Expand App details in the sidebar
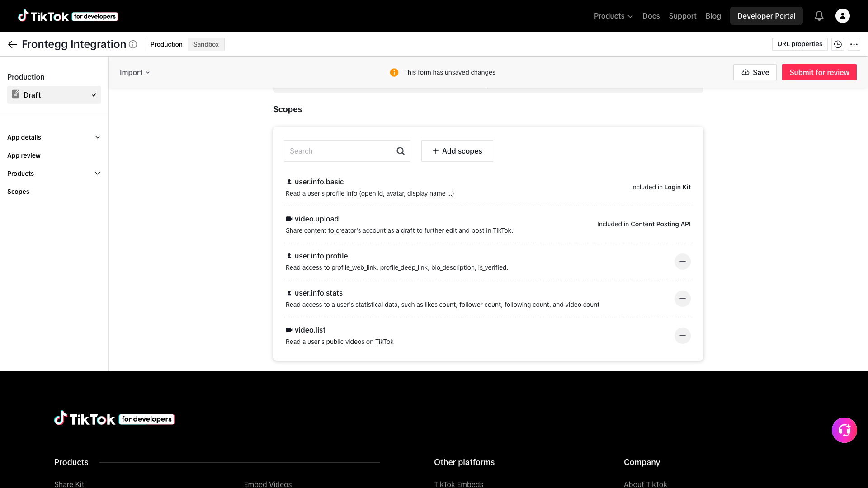868x488 pixels. [x=54, y=137]
